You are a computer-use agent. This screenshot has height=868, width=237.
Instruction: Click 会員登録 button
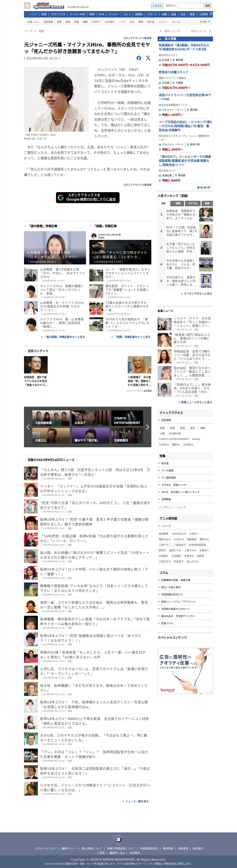tap(157, 6)
